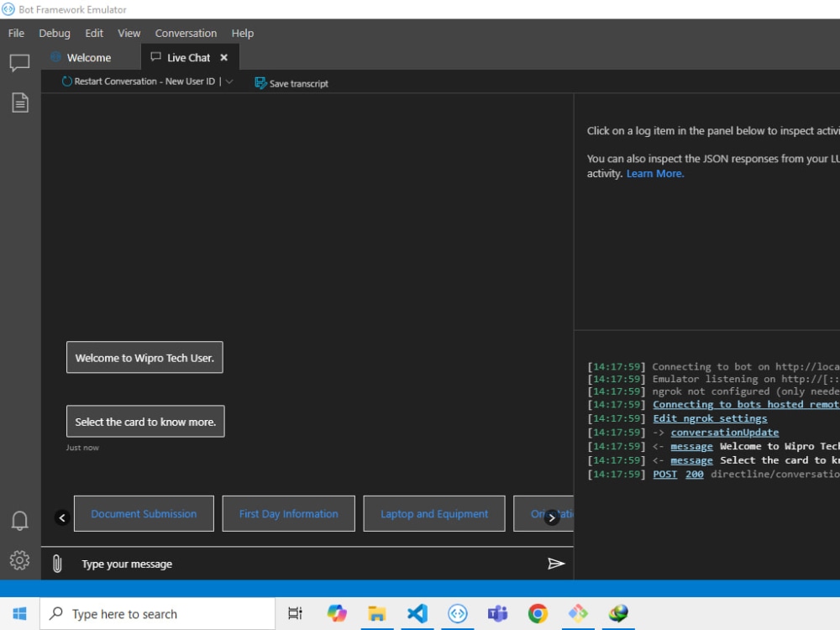Click the Save transcript icon

[x=260, y=83]
